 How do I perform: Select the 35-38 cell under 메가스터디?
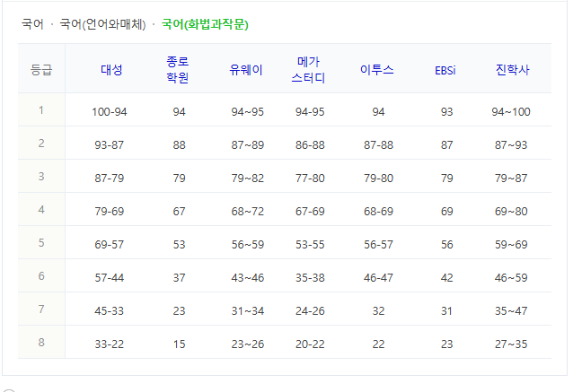tap(310, 278)
